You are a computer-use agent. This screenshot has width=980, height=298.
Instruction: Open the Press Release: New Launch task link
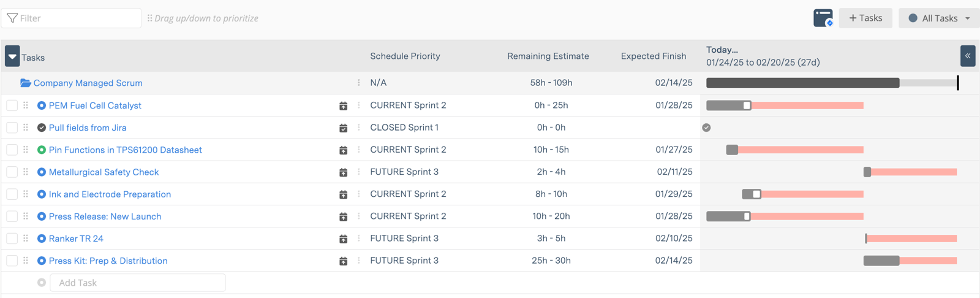coord(105,216)
